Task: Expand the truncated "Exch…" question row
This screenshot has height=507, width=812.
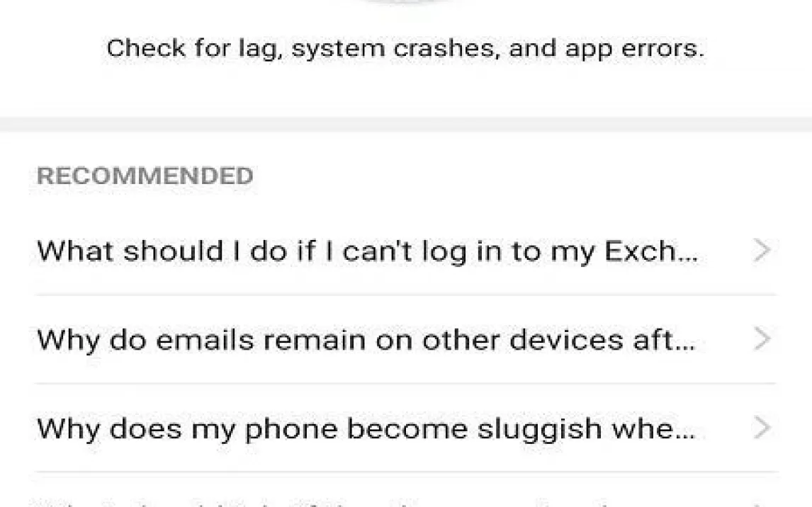Action: (x=406, y=251)
